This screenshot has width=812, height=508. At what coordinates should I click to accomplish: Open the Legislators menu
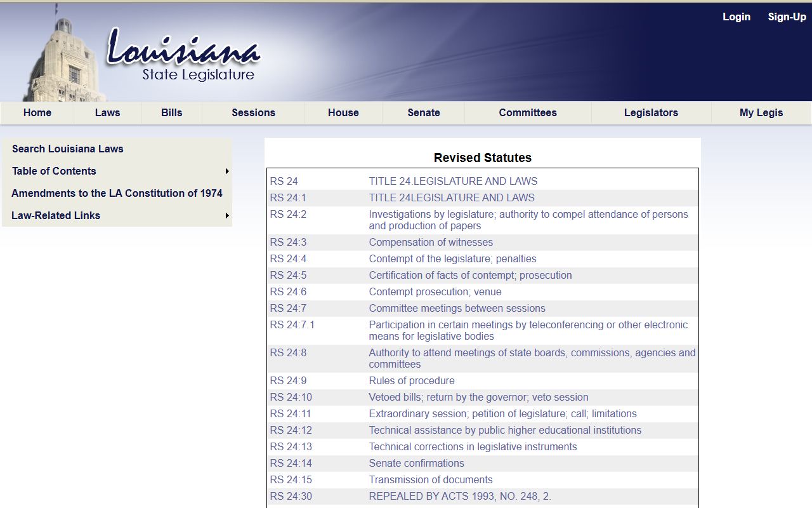(x=651, y=112)
